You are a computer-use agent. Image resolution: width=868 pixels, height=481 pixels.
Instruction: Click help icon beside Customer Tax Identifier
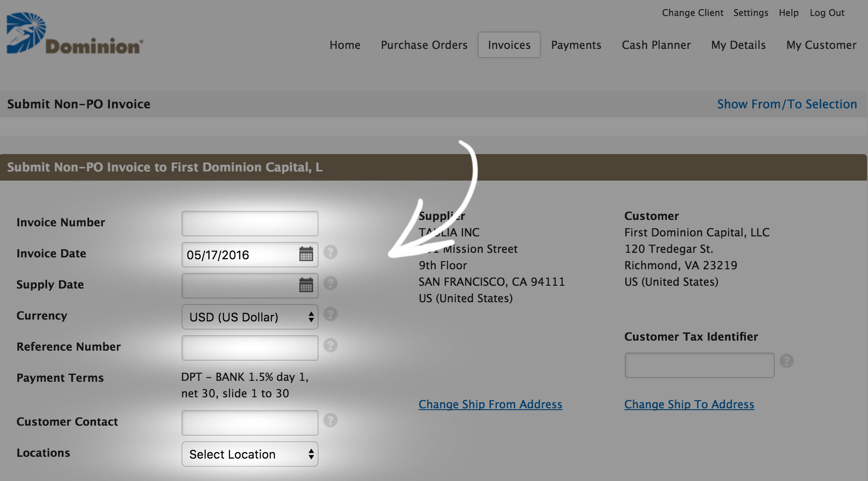point(787,361)
